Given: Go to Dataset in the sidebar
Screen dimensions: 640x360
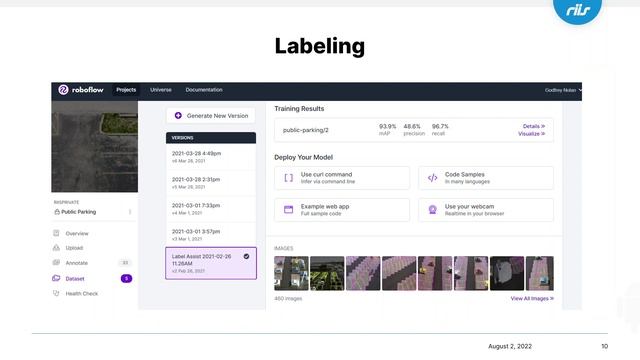Looking at the screenshot, I should tap(75, 279).
